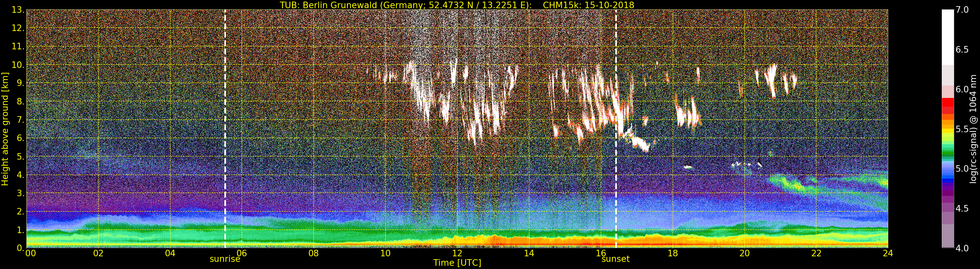Click the white dashed sunset line
The width and height of the screenshot is (980, 269).
click(616, 129)
